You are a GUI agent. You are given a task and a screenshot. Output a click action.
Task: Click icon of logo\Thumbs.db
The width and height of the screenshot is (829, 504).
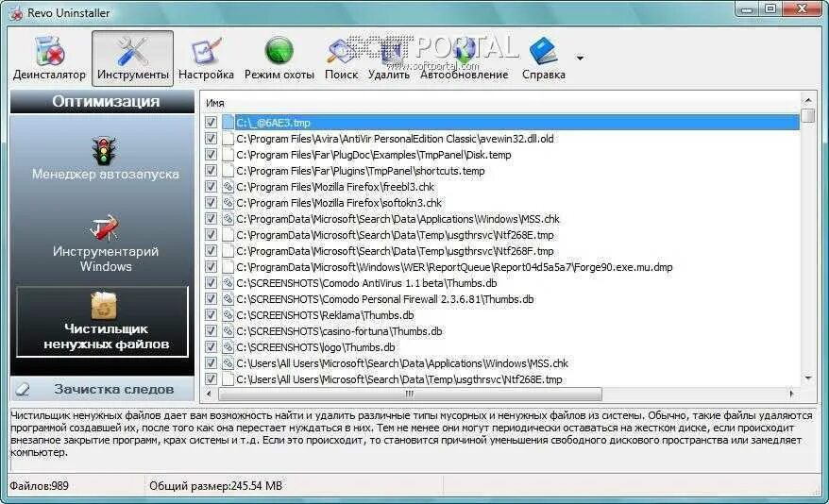228,347
